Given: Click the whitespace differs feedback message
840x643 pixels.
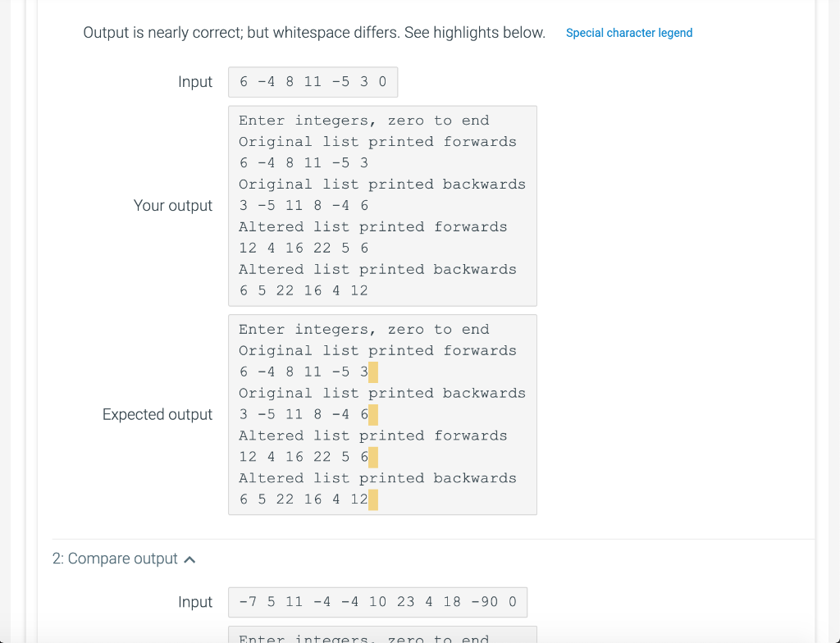Looking at the screenshot, I should coord(314,33).
